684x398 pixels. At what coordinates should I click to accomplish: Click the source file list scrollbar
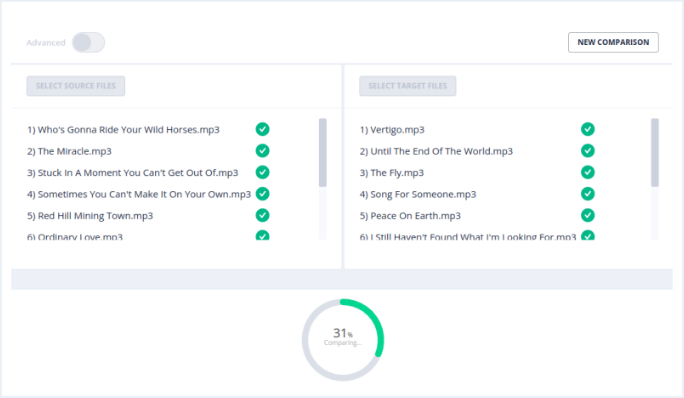point(323,153)
